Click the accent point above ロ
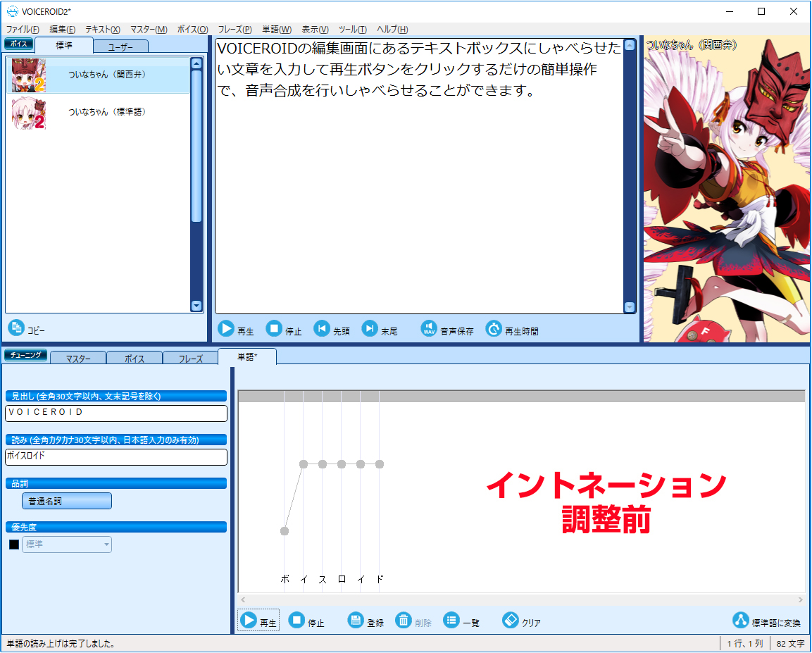This screenshot has height=653, width=812. [x=342, y=464]
